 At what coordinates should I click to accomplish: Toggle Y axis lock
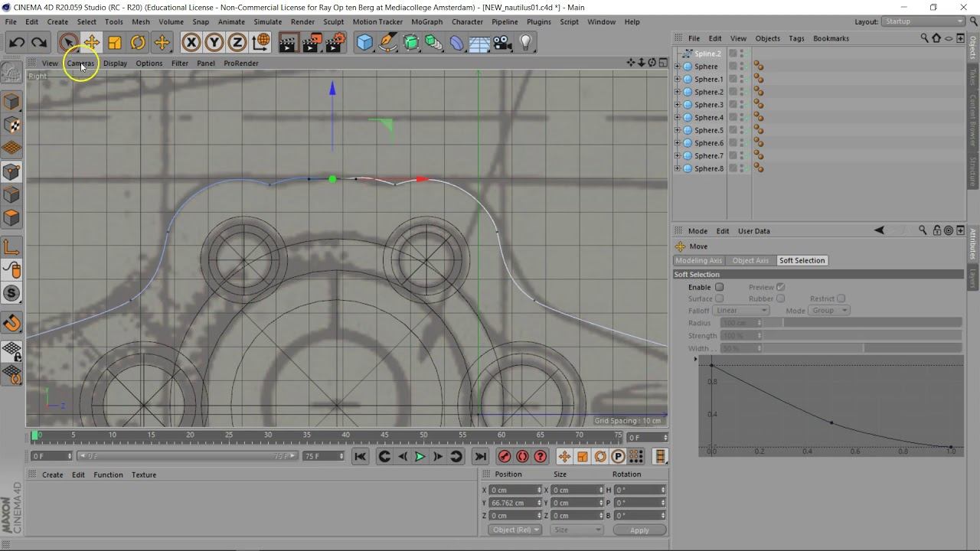214,43
